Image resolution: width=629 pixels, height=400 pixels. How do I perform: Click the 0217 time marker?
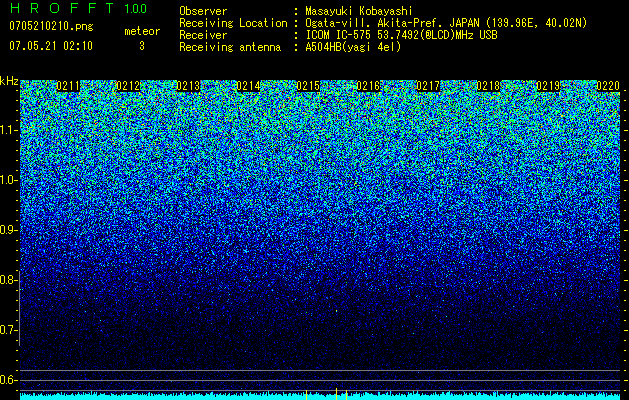428,86
